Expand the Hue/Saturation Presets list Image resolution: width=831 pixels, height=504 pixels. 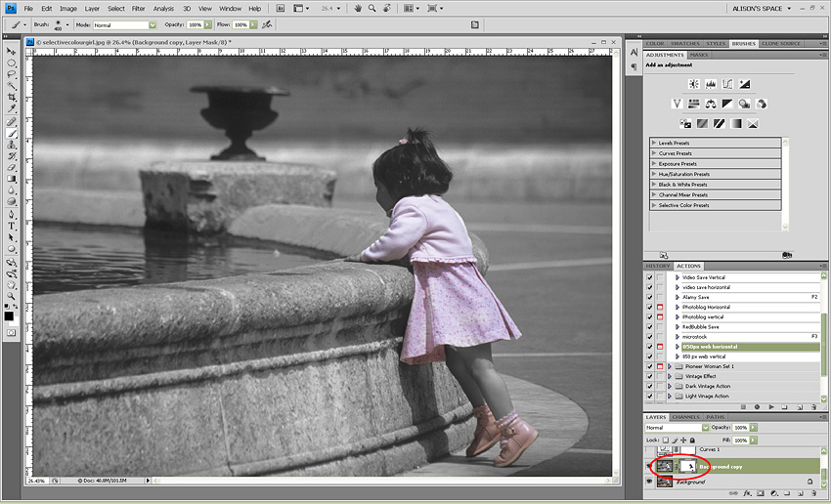click(x=654, y=174)
